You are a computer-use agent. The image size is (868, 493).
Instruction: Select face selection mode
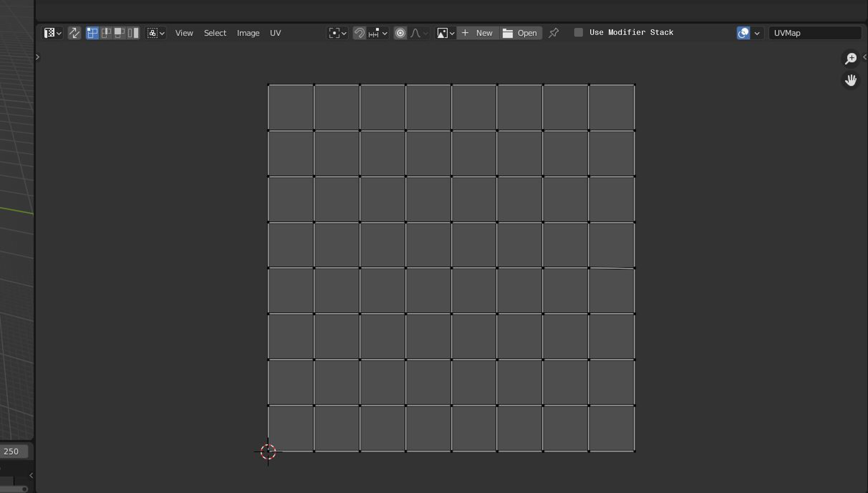pyautogui.click(x=120, y=33)
